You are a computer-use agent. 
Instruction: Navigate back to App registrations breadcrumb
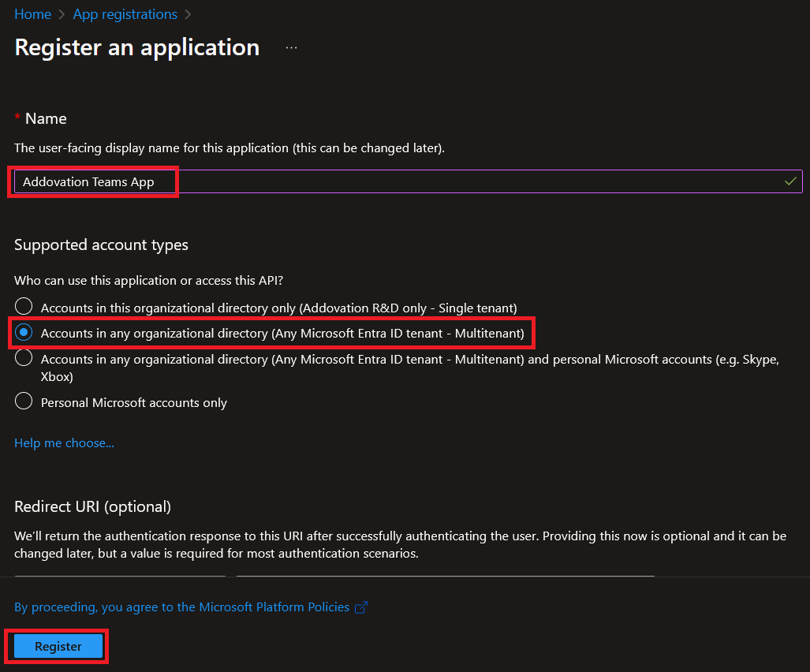tap(125, 14)
